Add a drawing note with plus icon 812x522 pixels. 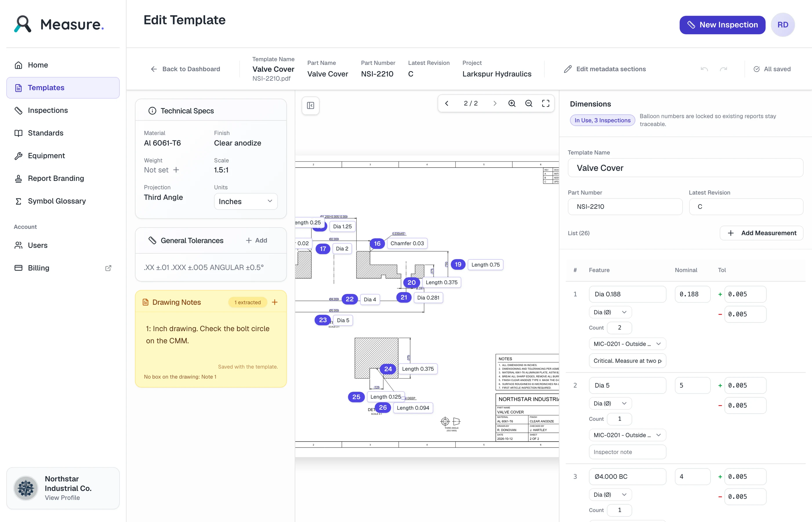[275, 302]
